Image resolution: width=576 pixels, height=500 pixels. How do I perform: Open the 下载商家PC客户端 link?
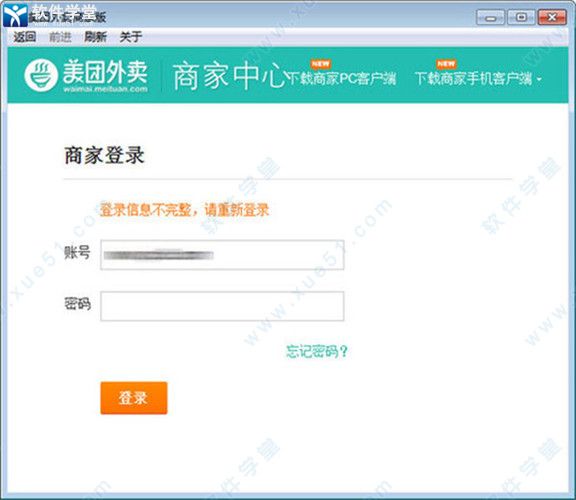341,78
